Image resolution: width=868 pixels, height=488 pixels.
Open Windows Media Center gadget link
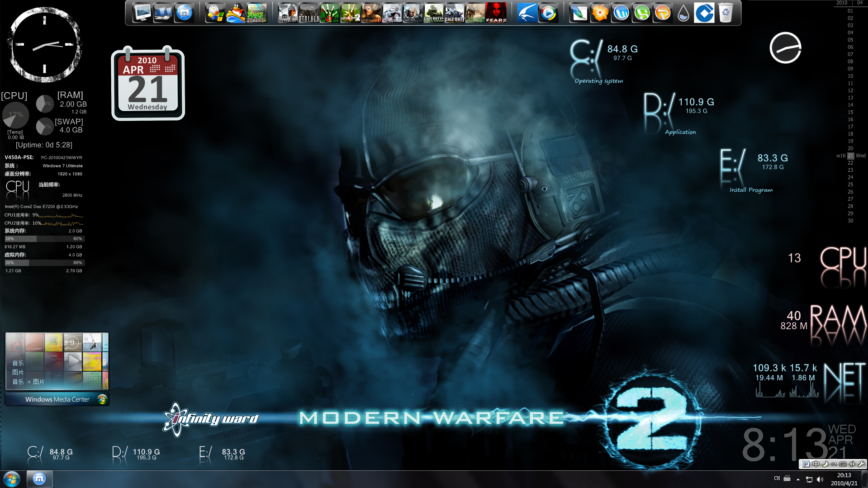pyautogui.click(x=57, y=399)
